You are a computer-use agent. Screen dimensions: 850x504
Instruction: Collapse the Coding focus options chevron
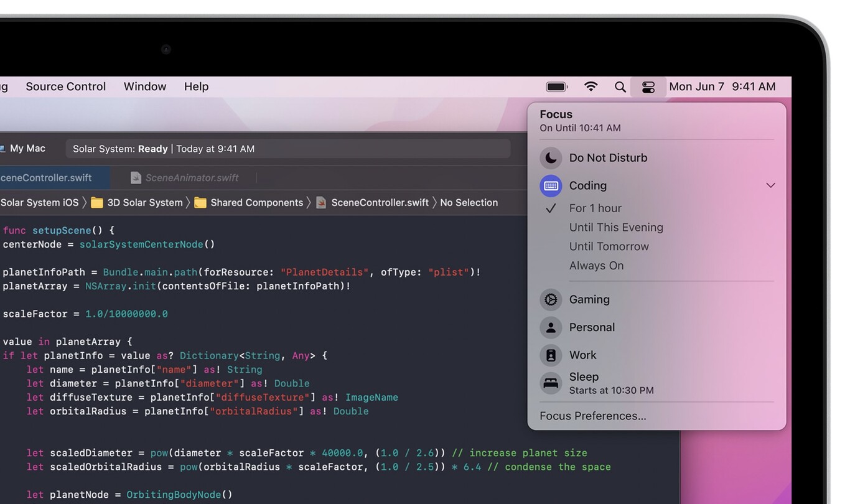(x=770, y=185)
